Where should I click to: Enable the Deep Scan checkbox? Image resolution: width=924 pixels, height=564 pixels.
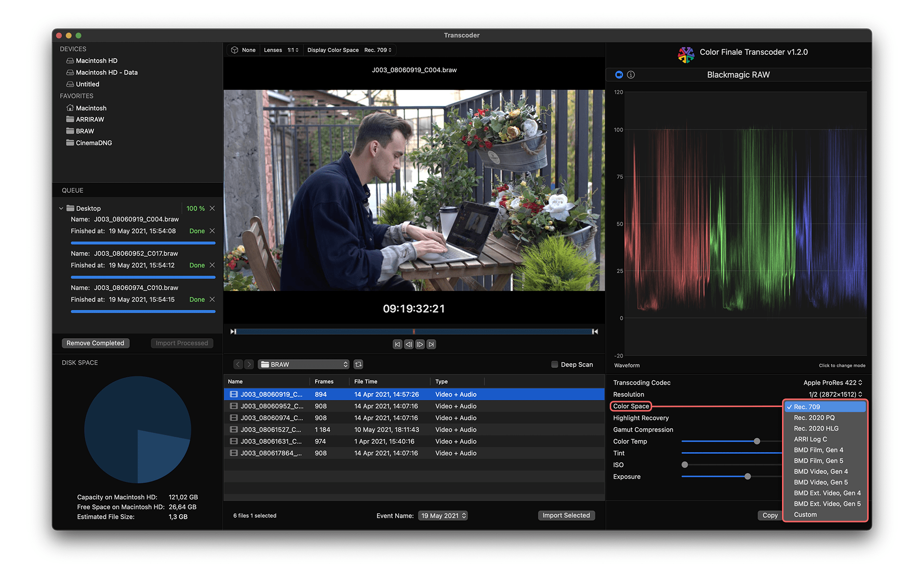[554, 365]
